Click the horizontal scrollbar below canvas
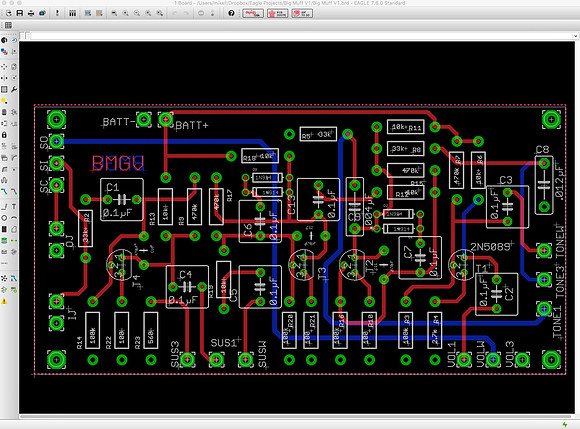The image size is (580, 429). pyautogui.click(x=297, y=416)
